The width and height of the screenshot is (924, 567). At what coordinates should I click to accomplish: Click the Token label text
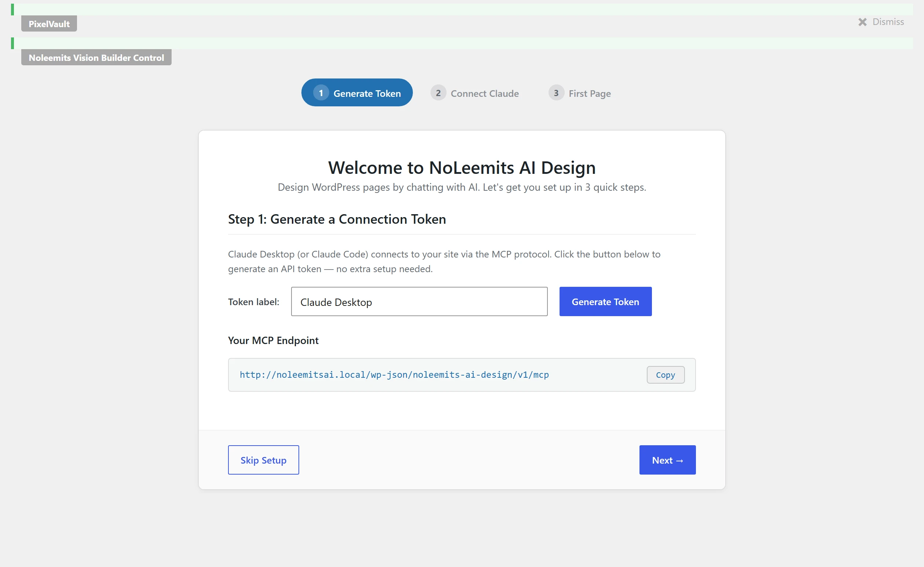tap(253, 302)
